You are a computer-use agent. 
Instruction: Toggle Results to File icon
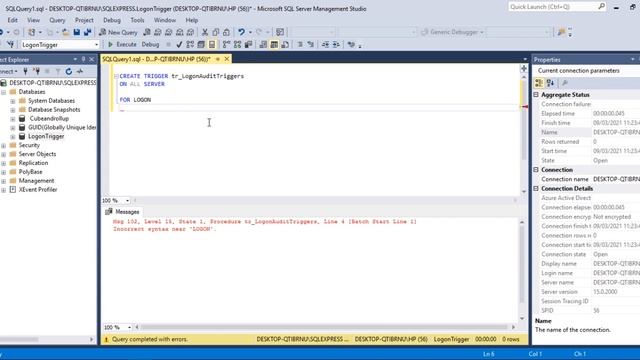[x=285, y=44]
